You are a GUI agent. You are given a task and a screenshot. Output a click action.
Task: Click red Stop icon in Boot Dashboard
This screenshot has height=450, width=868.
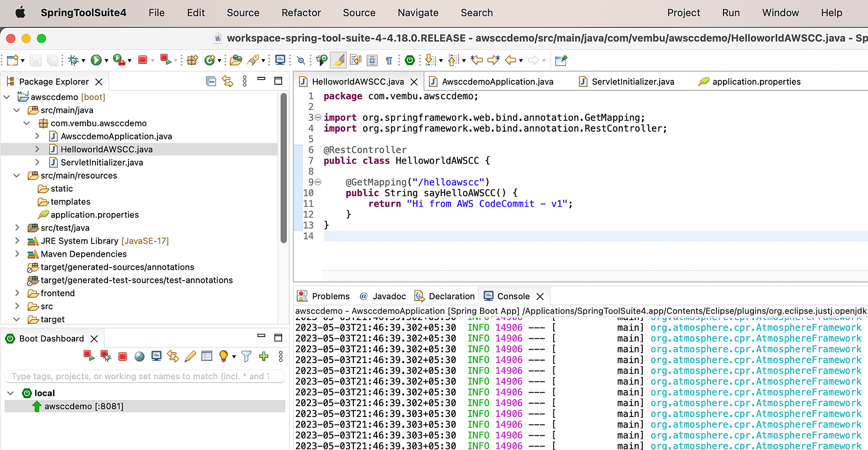tap(123, 357)
